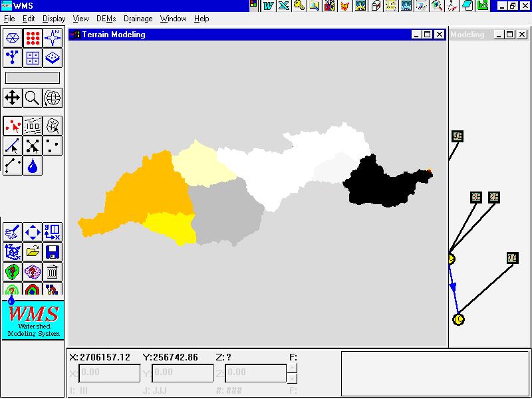The height and width of the screenshot is (399, 532).
Task: Open the Help menu
Action: (x=201, y=19)
